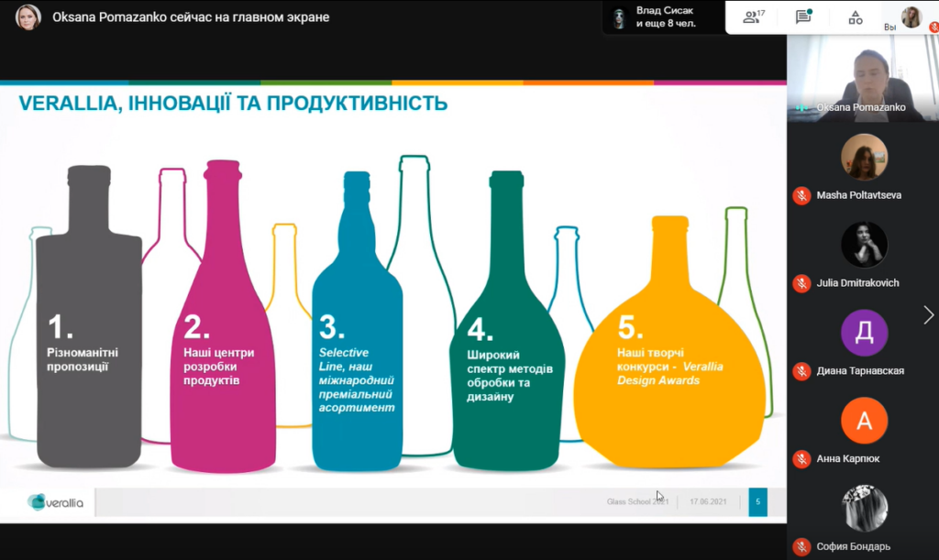Click the number '5.' on the yellow bottle
This screenshot has height=560, width=939.
pos(630,326)
